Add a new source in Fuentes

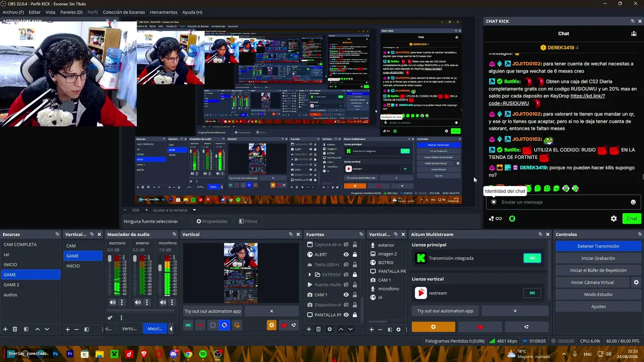click(309, 329)
